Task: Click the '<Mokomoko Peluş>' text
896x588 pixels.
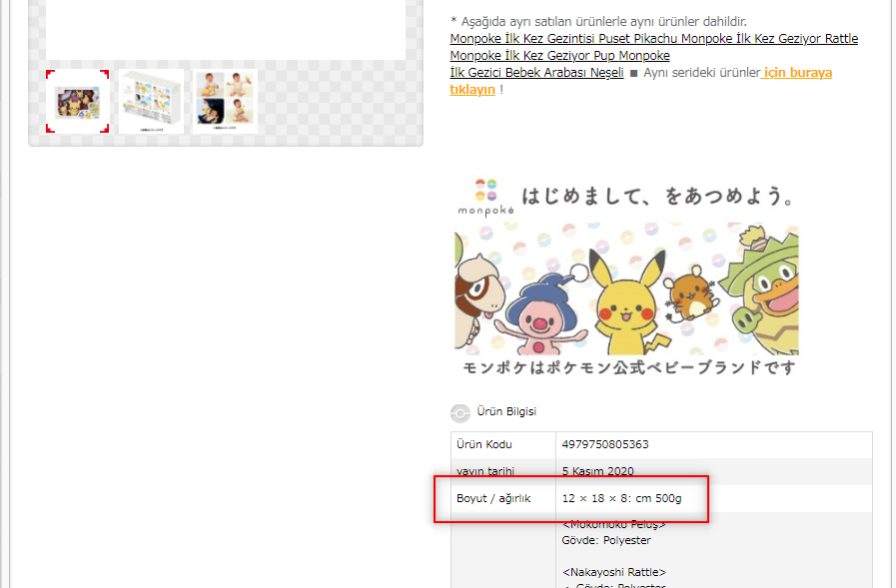Action: (x=613, y=524)
